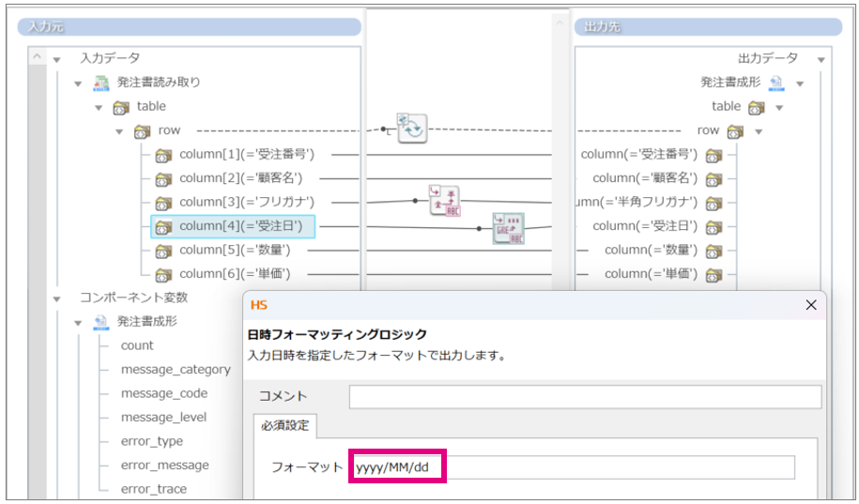Click the output table folder icon

click(757, 107)
